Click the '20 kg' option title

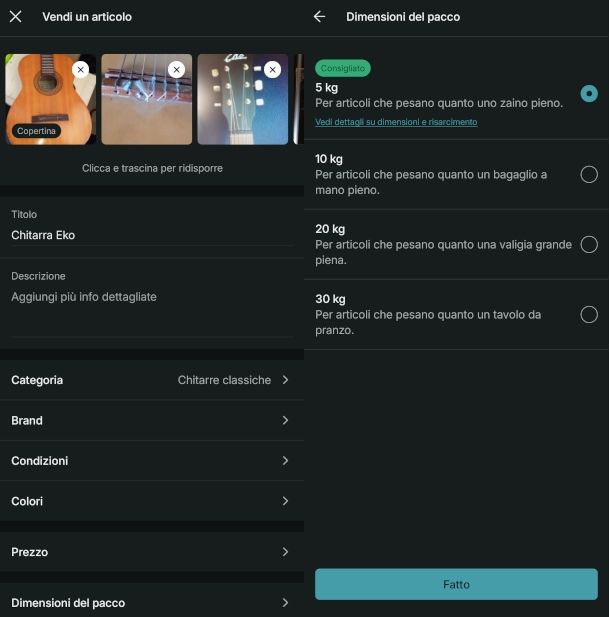point(330,229)
